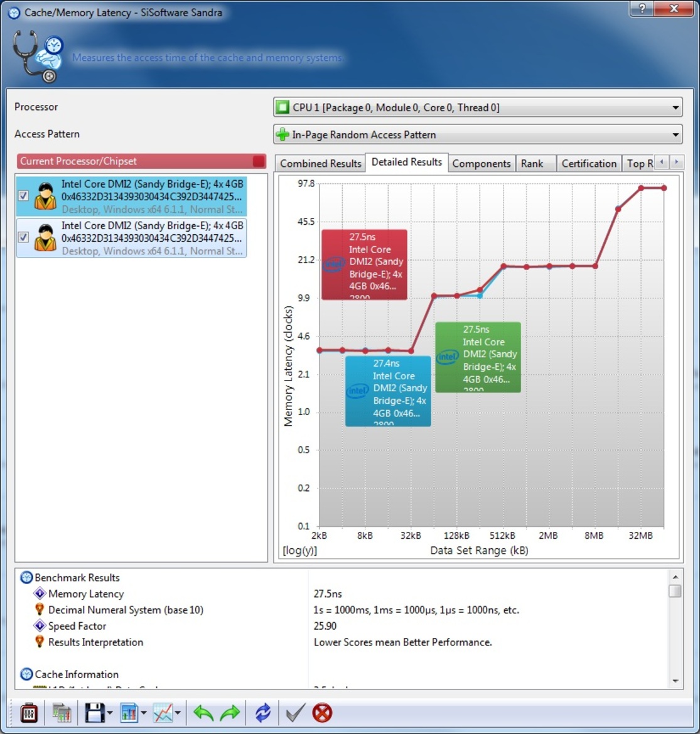Select the second Intel Core DMI2 list entry
The height and width of the screenshot is (734, 700).
131,237
